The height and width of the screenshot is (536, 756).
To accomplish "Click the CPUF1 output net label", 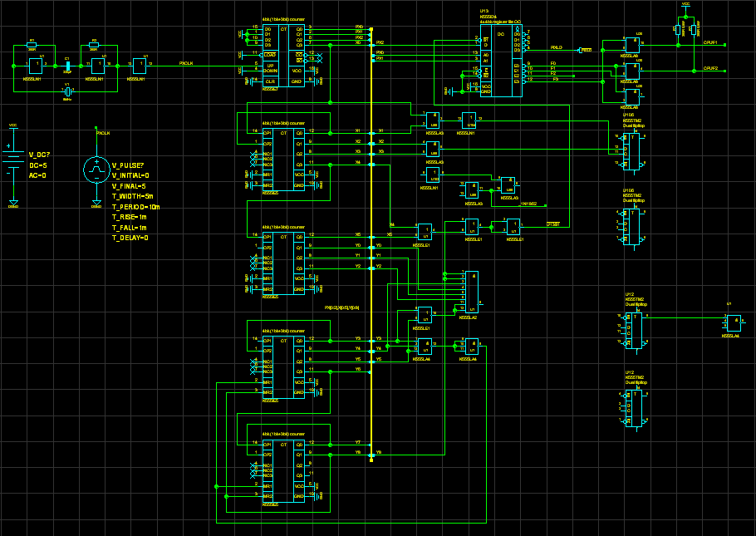I will [x=710, y=42].
